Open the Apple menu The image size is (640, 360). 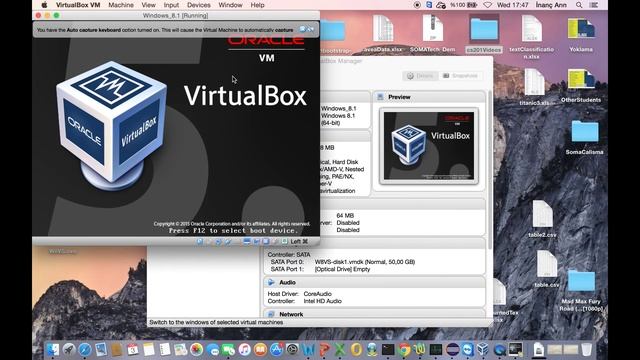44,5
